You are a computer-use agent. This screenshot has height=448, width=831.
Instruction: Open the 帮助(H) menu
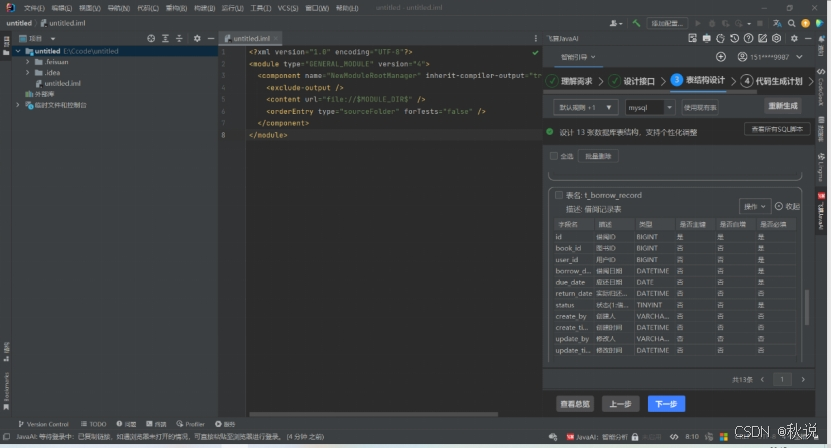347,8
